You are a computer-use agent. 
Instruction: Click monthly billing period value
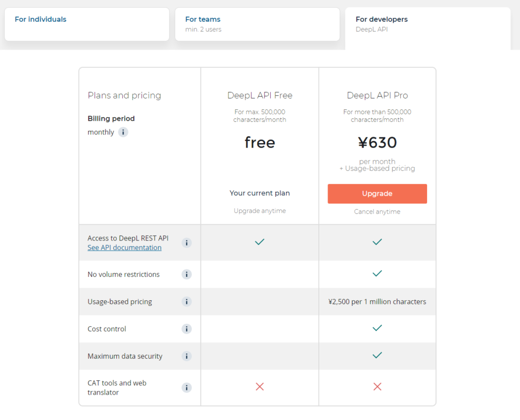101,132
